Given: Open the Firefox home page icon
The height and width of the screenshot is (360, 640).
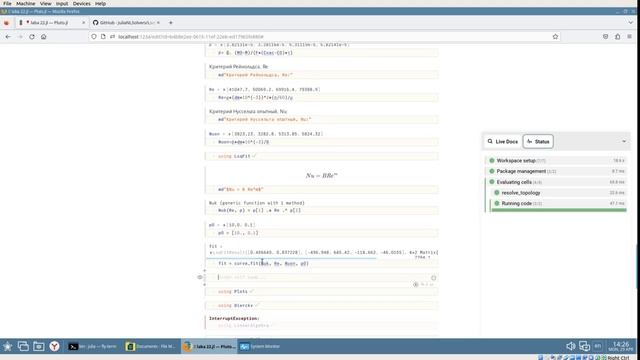Looking at the screenshot, I should [44, 37].
